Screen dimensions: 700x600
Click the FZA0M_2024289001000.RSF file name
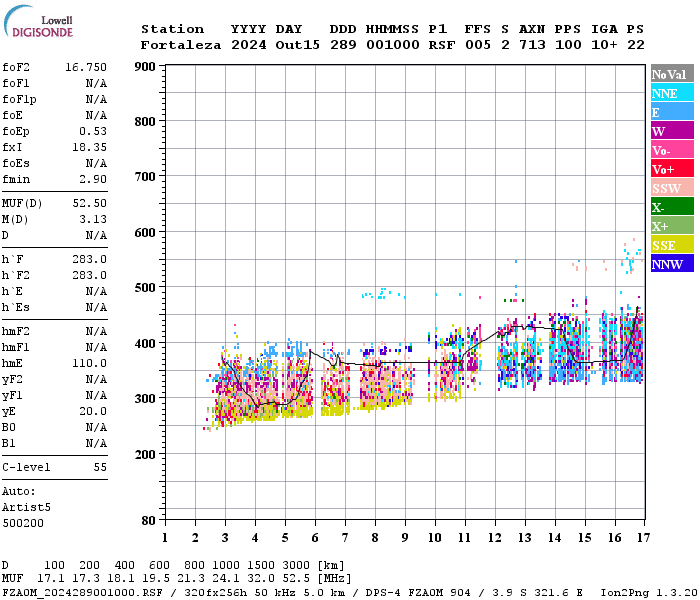(83, 592)
